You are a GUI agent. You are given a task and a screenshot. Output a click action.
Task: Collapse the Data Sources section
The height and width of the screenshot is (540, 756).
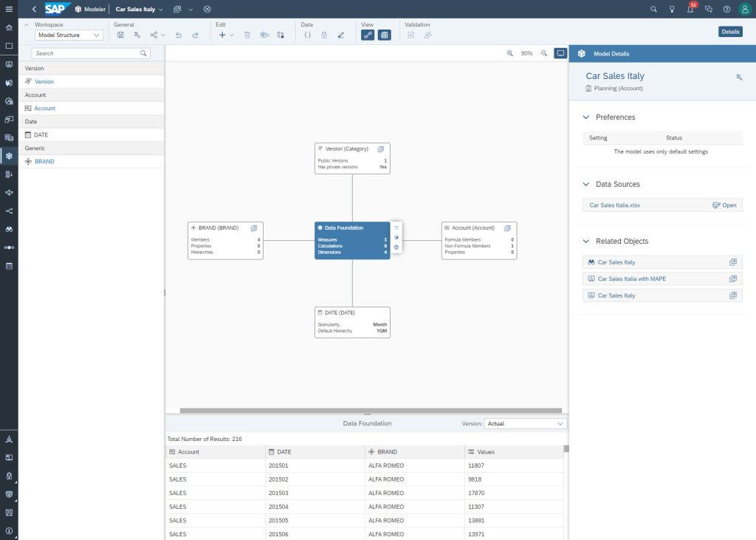(x=586, y=185)
